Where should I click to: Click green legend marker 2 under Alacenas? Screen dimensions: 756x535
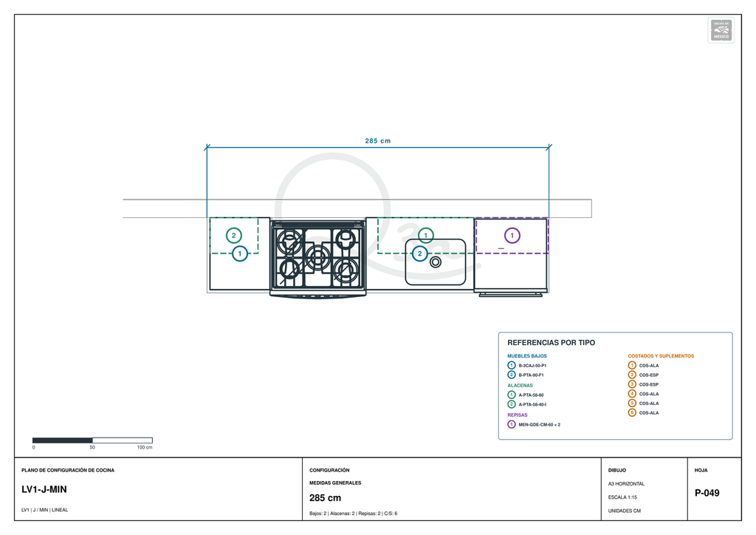pyautogui.click(x=512, y=404)
